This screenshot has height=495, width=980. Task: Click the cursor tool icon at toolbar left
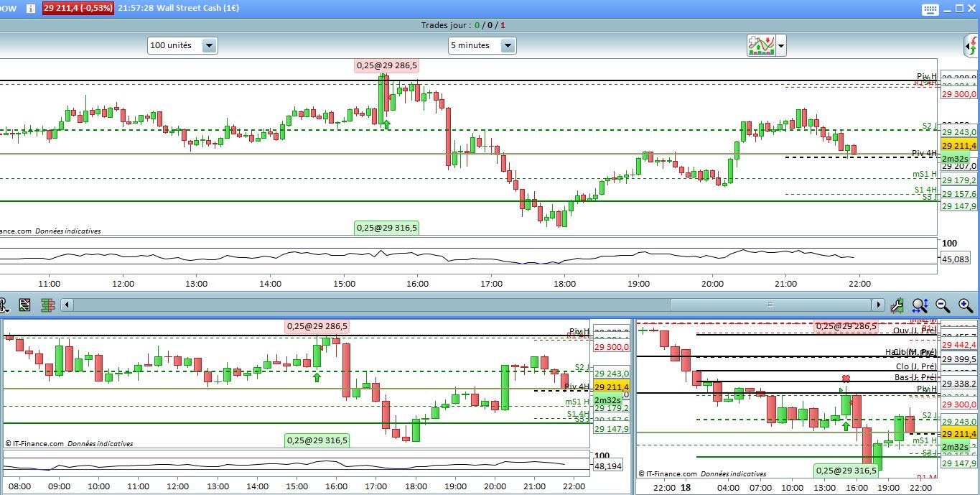4,305
